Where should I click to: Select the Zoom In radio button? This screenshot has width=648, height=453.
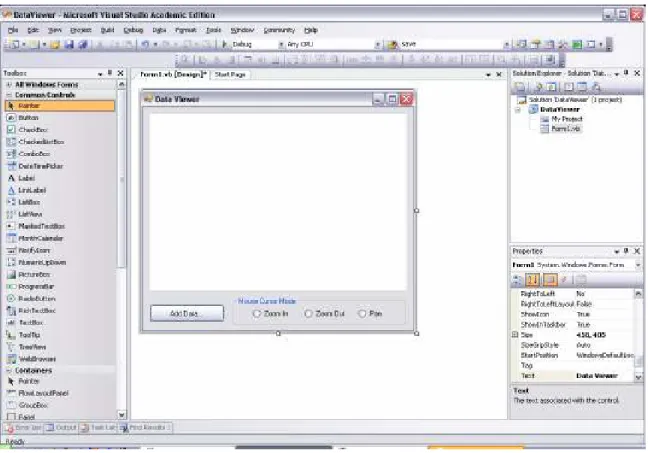click(270, 314)
